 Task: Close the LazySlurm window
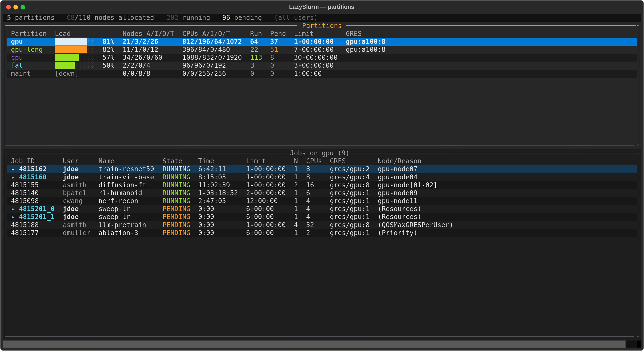click(8, 7)
